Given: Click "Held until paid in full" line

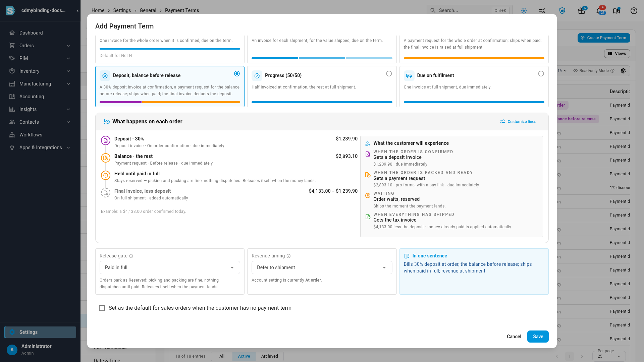Looking at the screenshot, I should pos(137,174).
